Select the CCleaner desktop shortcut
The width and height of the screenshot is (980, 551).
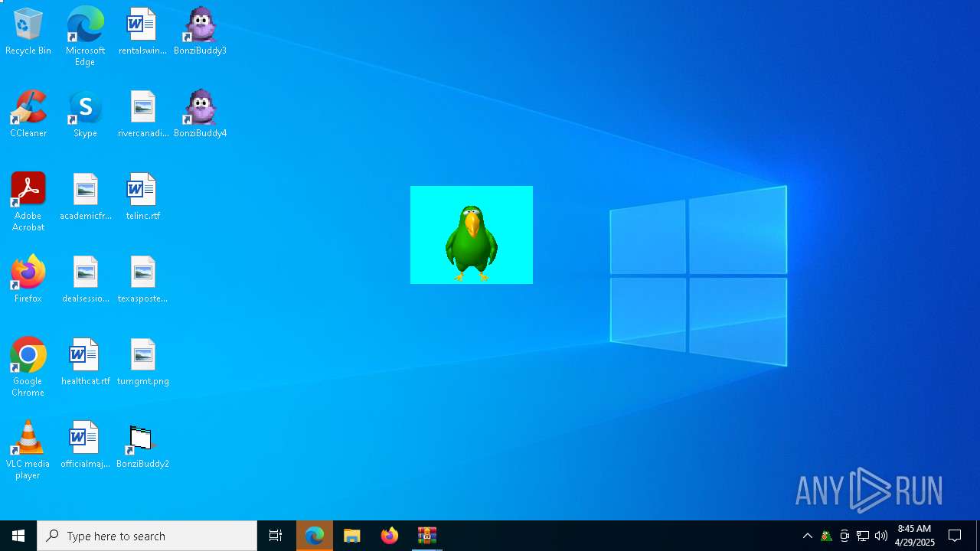pos(28,114)
